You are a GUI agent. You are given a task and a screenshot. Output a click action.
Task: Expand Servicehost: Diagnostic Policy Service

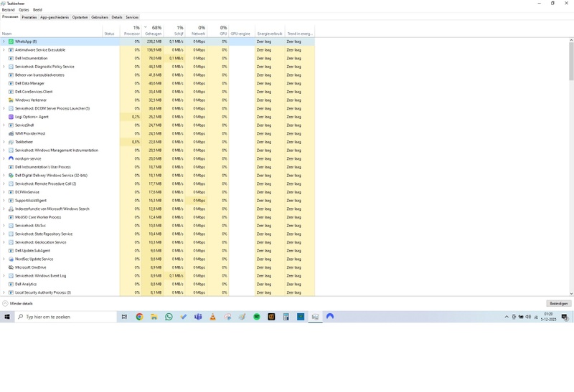click(x=4, y=67)
